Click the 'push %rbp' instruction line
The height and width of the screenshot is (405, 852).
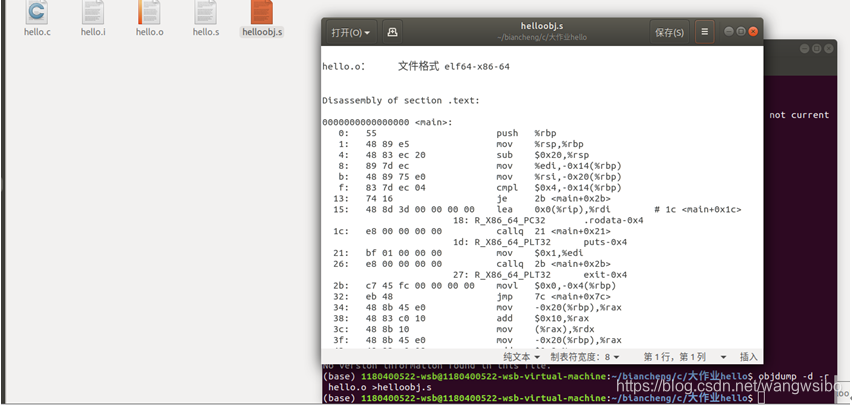click(447, 133)
